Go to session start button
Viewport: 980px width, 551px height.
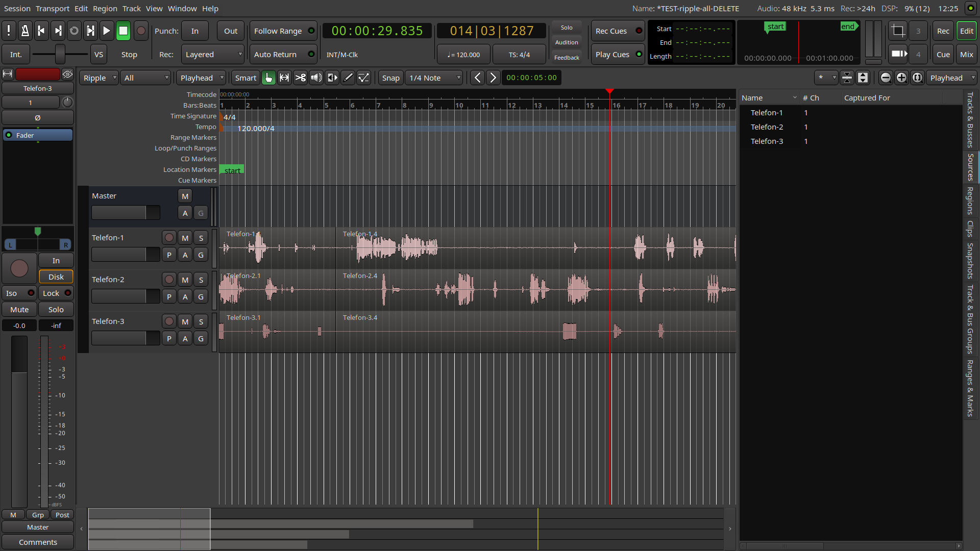(x=41, y=31)
